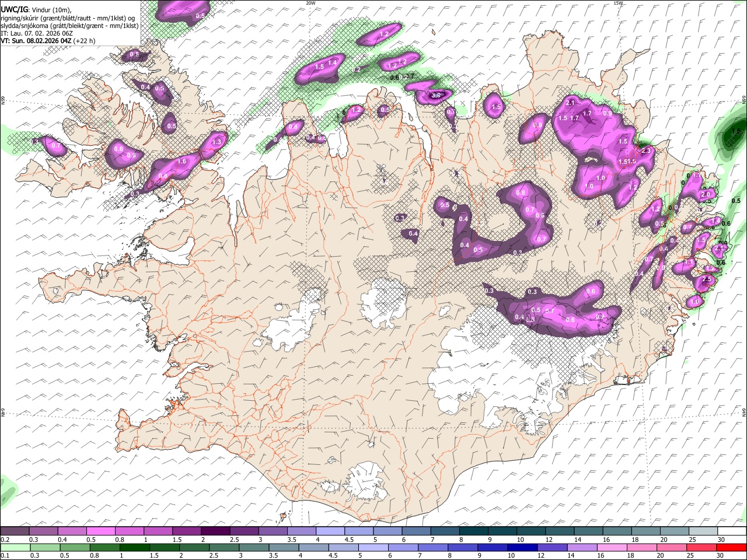Click the darkest purple 2–2.5 swatch in upper legend
Screen dimensions: 747x560
coord(215,531)
